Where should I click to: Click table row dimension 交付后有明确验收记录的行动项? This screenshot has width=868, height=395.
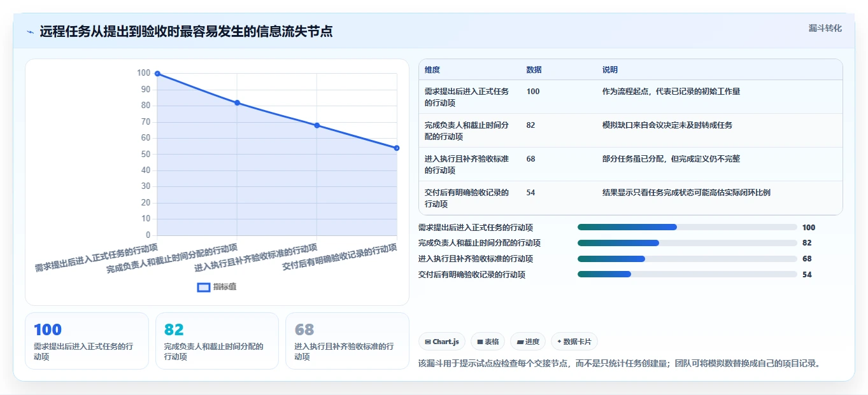tap(467, 198)
